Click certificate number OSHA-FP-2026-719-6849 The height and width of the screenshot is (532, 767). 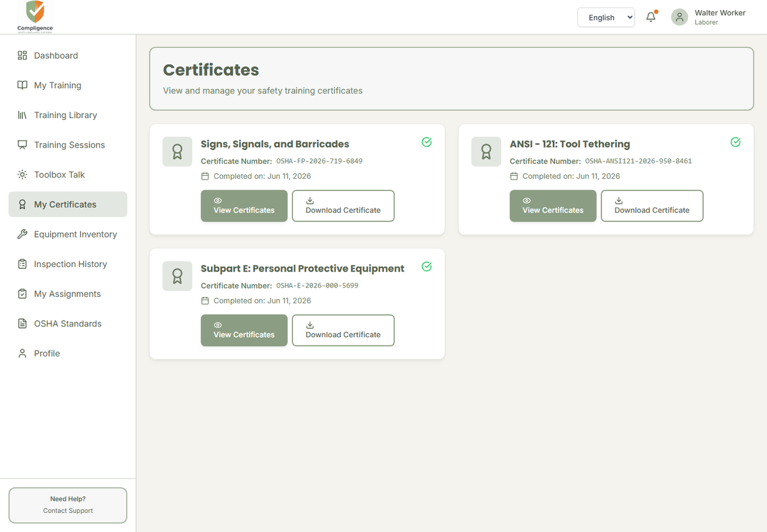click(x=319, y=161)
